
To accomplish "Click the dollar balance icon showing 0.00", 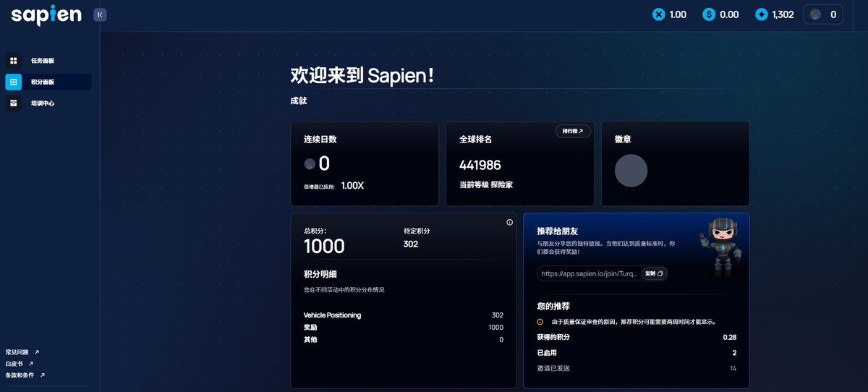I will point(709,14).
